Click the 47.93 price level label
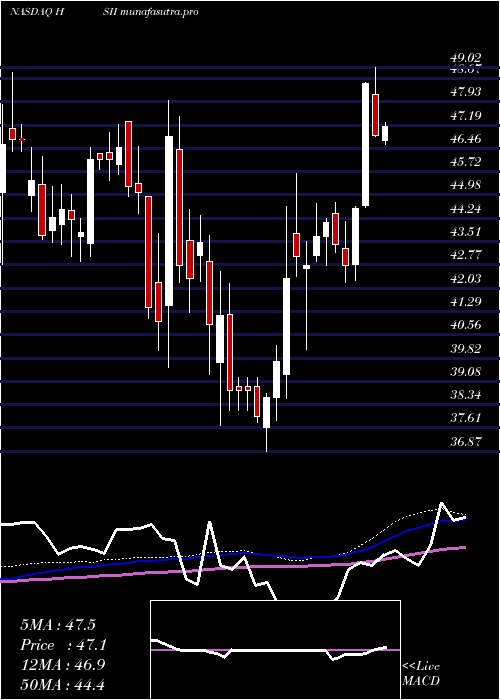Screen dimensions: 500x700 click(x=466, y=92)
